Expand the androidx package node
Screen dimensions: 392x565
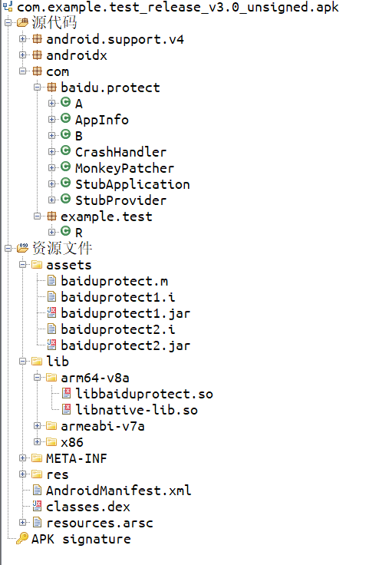[x=23, y=55]
